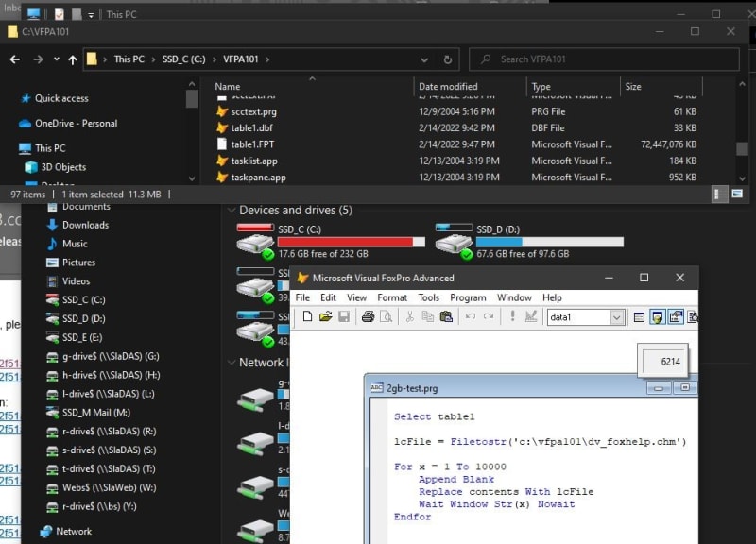The width and height of the screenshot is (756, 544).
Task: Click the Save disk icon in FoxPro toolbar
Action: [x=344, y=316]
